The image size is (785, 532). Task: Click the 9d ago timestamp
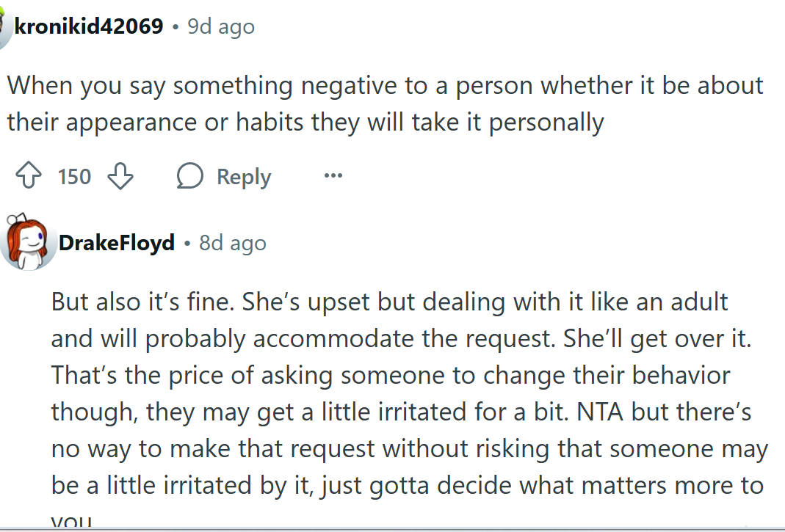tap(220, 26)
